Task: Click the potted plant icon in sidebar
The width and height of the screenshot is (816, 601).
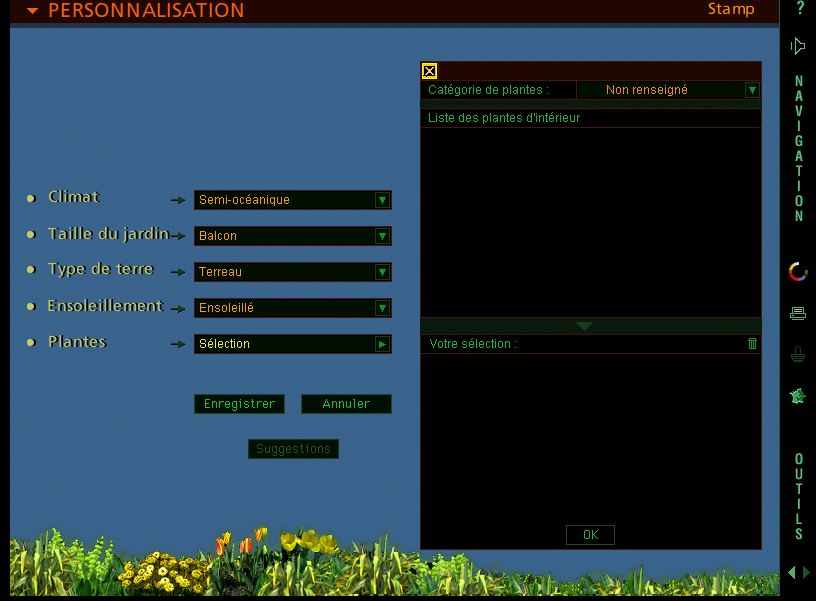Action: pyautogui.click(x=798, y=354)
